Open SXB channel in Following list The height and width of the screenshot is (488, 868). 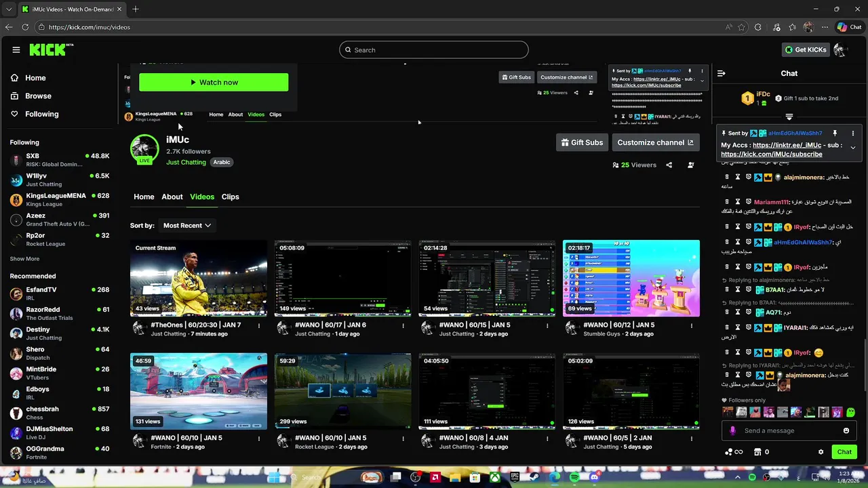point(60,160)
